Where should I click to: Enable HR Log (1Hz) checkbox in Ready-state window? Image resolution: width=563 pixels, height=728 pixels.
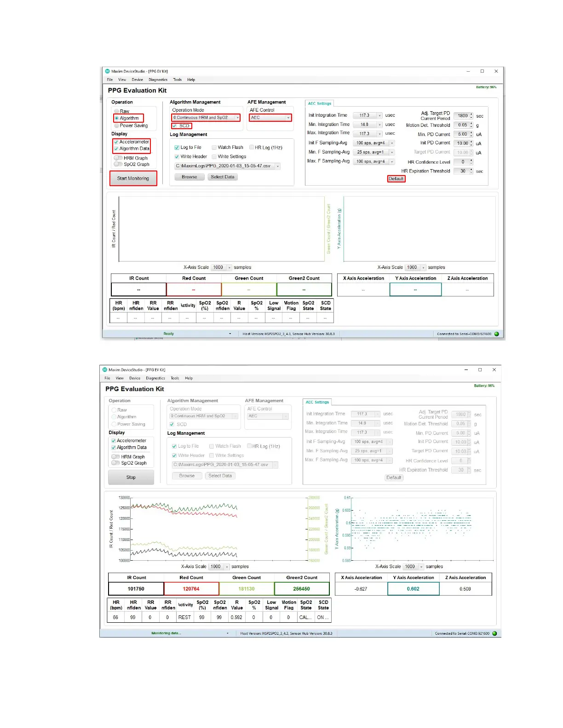click(252, 148)
